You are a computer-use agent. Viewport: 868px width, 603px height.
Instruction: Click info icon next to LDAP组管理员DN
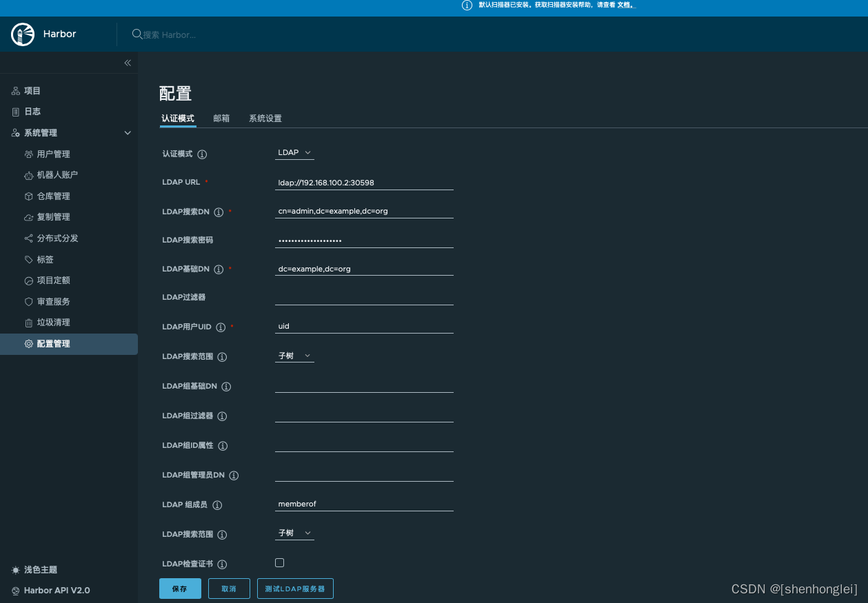point(234,476)
